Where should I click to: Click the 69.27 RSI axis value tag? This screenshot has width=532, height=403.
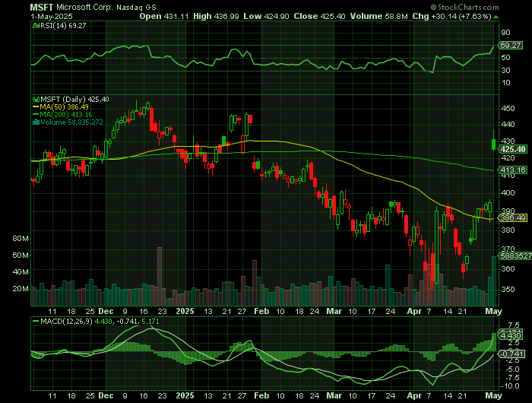pyautogui.click(x=511, y=45)
